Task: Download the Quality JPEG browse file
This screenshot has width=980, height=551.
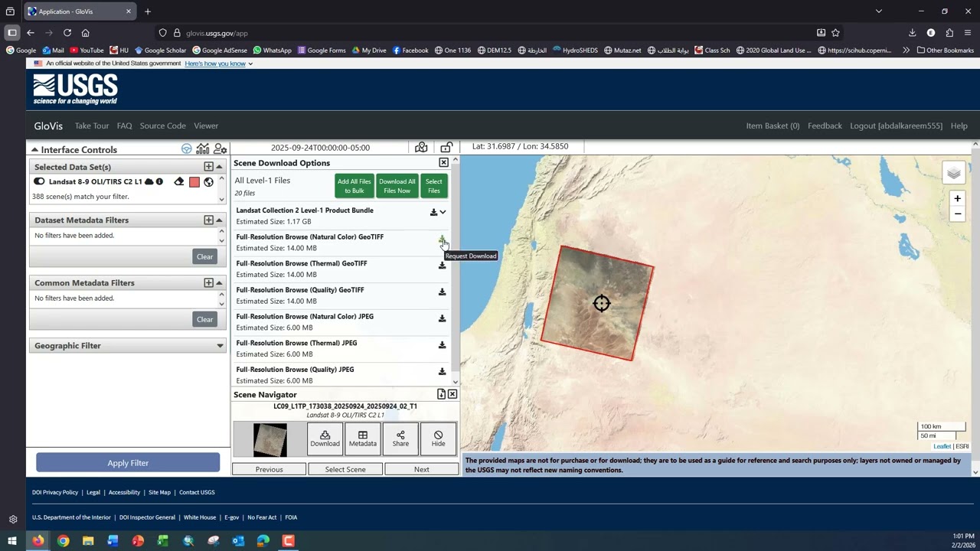Action: pyautogui.click(x=442, y=371)
